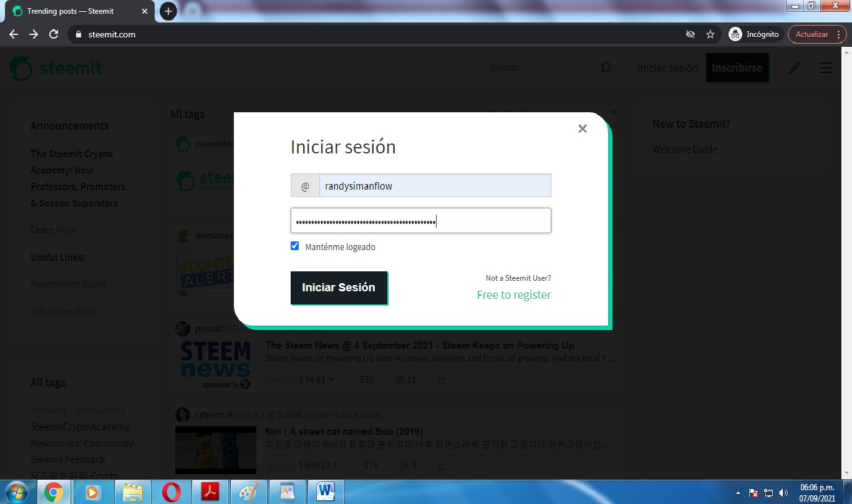Click the Inscribirse sign-up button

tap(737, 68)
